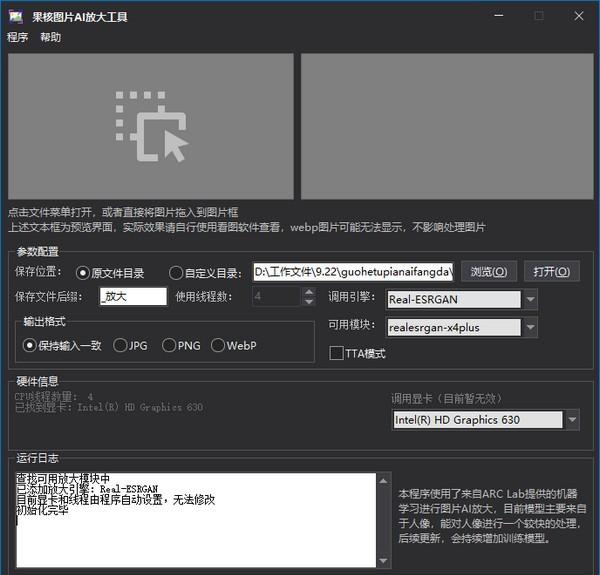Click the log line 初始化完毕

42,510
